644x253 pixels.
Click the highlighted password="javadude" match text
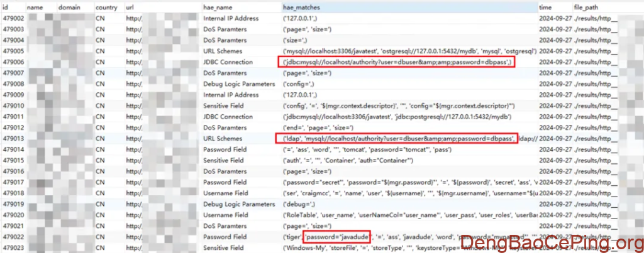point(337,237)
